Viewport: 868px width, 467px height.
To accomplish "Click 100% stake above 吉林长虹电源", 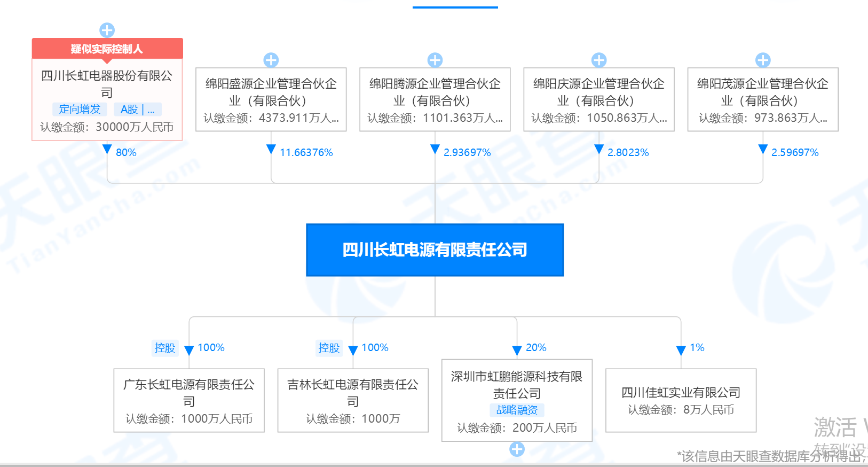I will click(x=375, y=347).
